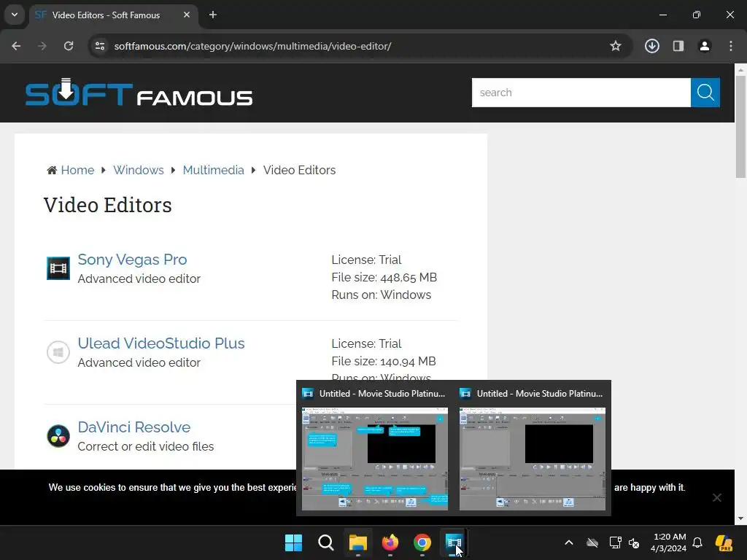This screenshot has height=560, width=747.
Task: Open the Windows Start menu
Action: (x=293, y=542)
